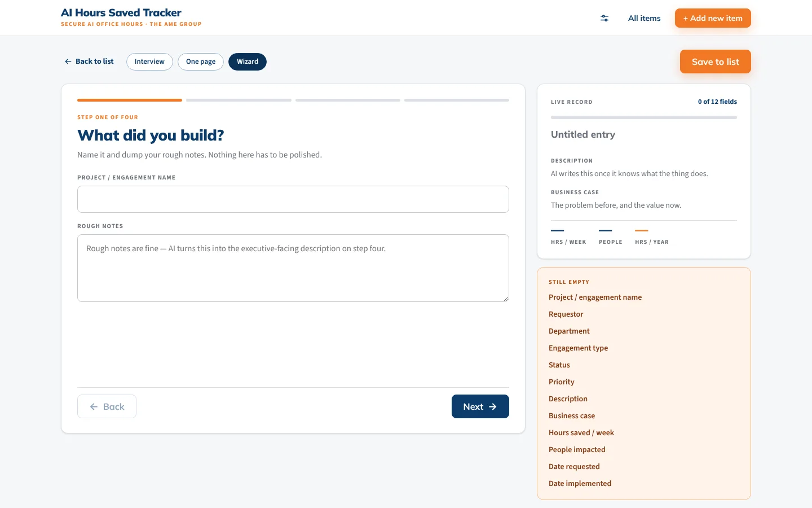812x508 pixels.
Task: Click the 'HRS / WEEK' stat label
Action: 568,242
